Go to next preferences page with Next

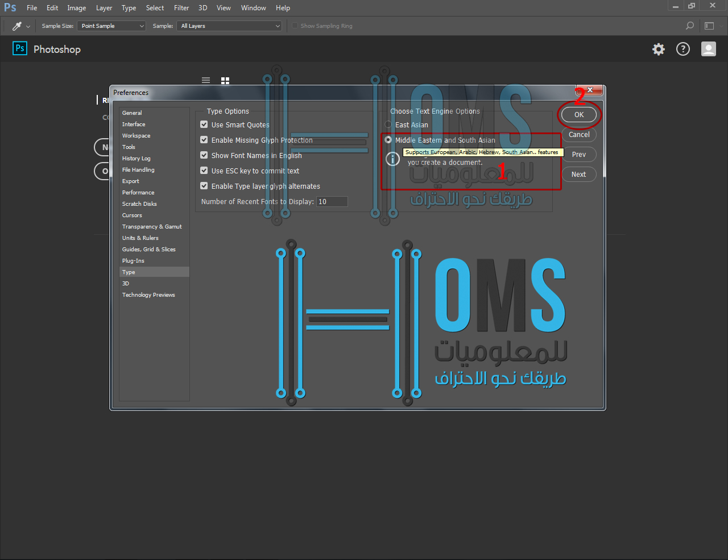tap(579, 175)
